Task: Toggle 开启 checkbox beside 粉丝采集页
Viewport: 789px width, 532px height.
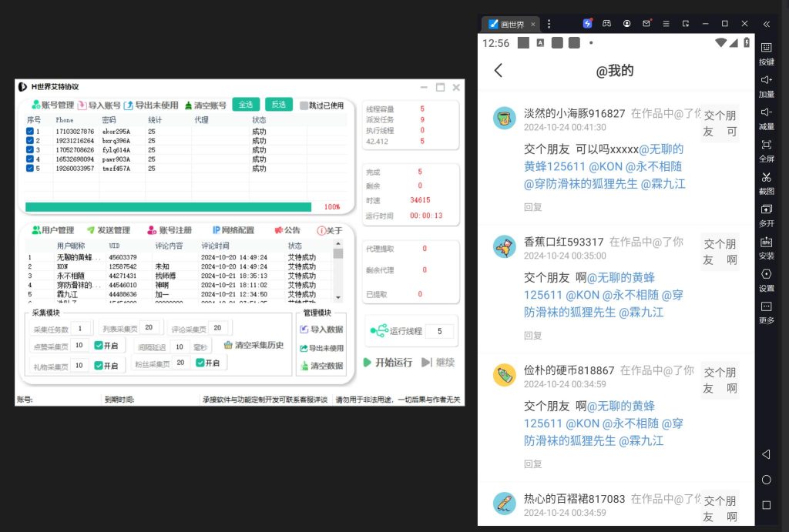Action: pyautogui.click(x=200, y=363)
